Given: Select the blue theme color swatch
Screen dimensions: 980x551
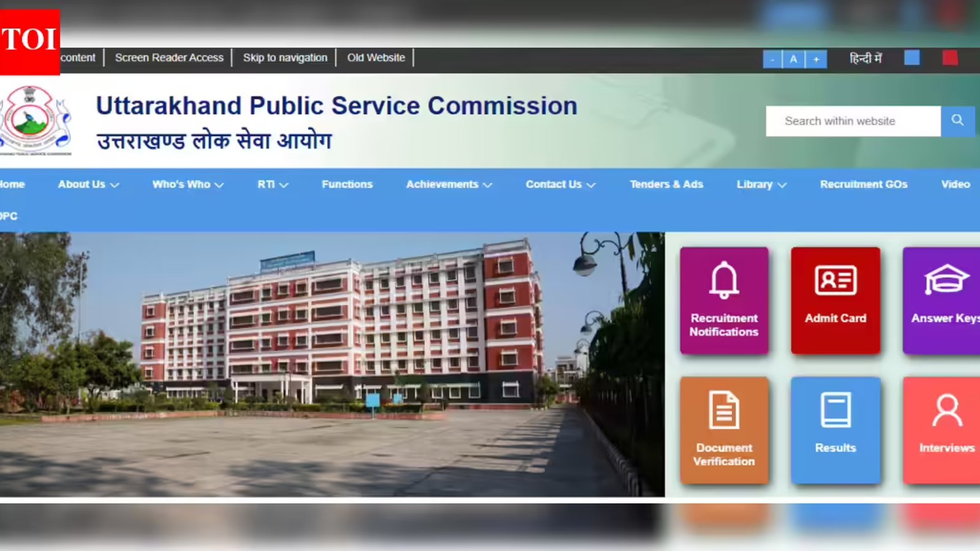Looking at the screenshot, I should tap(912, 58).
